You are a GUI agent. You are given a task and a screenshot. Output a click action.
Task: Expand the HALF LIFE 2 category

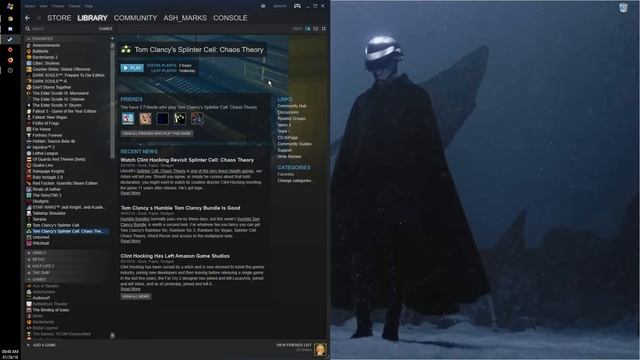[29, 266]
